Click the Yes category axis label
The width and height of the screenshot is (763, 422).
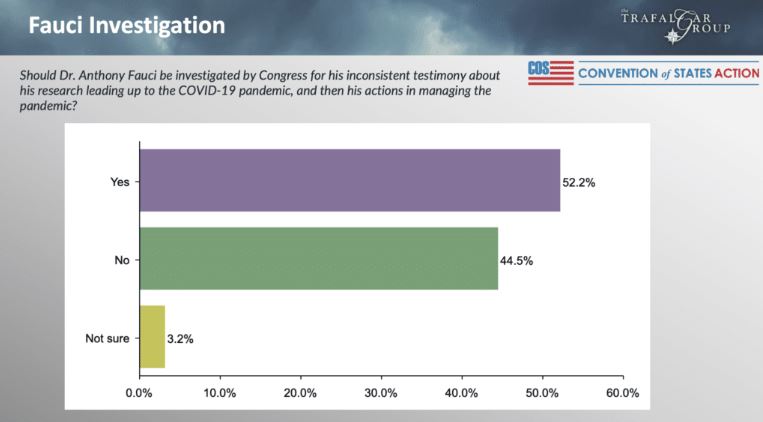(x=120, y=181)
